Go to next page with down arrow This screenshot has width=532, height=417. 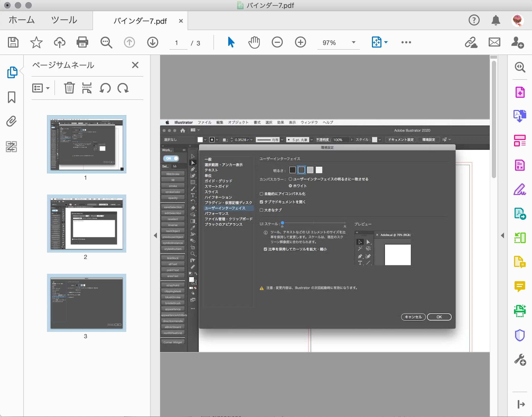[153, 42]
